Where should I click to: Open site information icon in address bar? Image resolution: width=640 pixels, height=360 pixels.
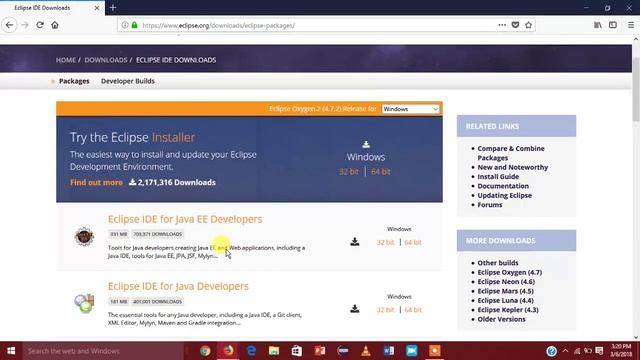(125, 25)
